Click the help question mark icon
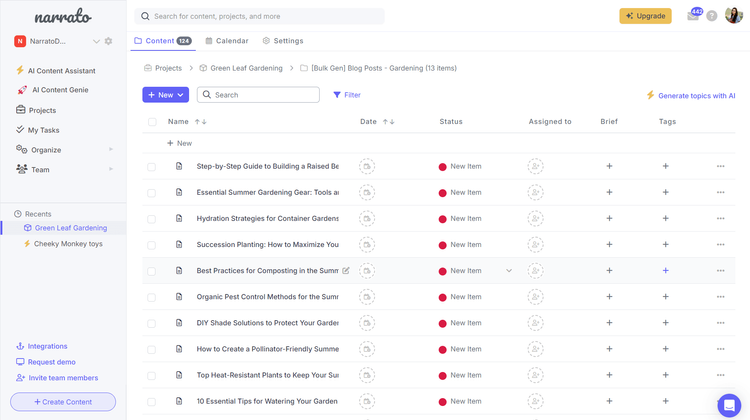Screen dimensions: 750x420 click(x=712, y=16)
